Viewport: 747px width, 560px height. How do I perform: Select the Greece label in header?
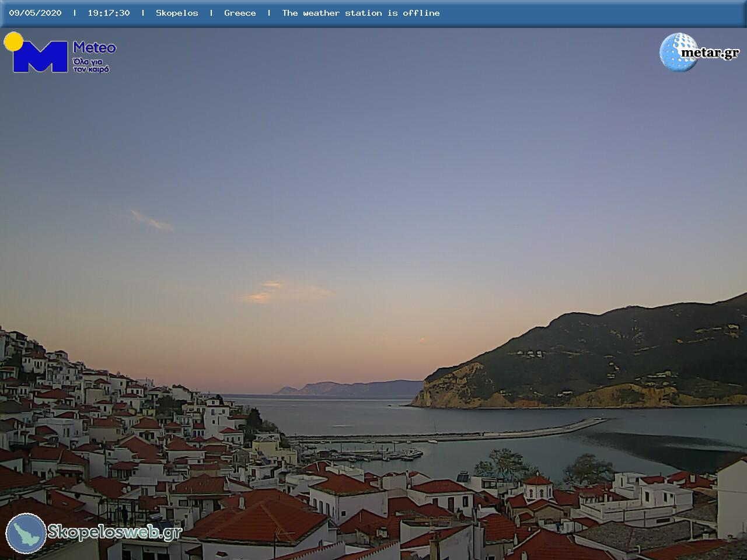point(240,13)
